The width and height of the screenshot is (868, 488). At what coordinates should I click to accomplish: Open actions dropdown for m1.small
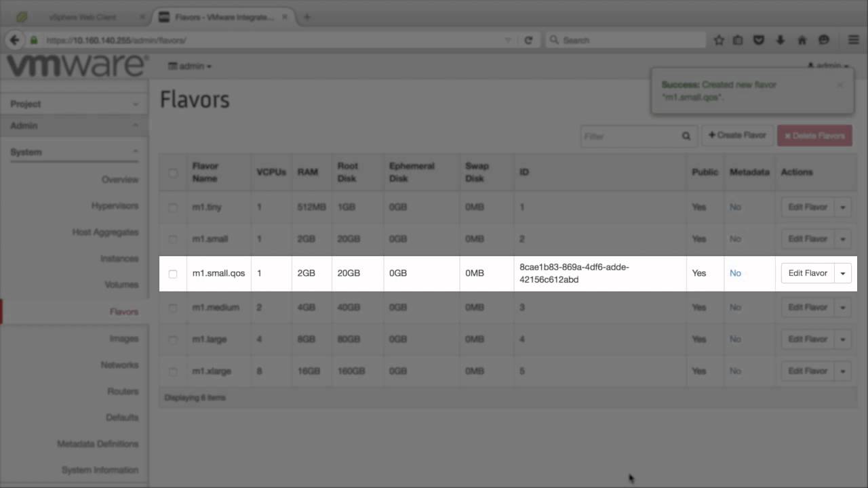[843, 239]
